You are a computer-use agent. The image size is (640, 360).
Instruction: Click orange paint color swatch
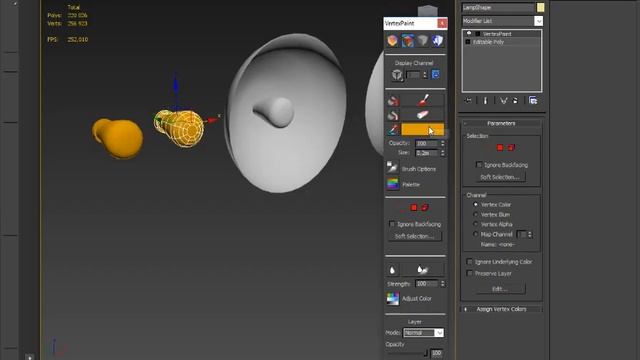[x=422, y=130]
